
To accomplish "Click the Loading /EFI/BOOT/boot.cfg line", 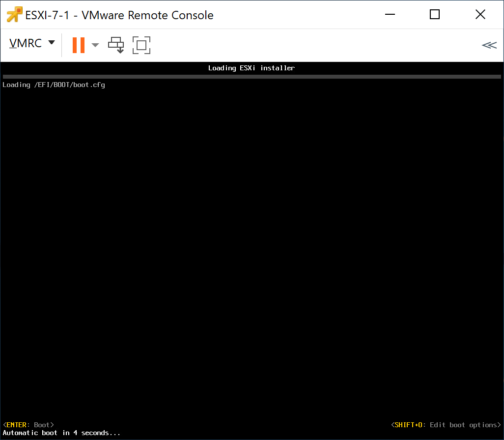I will point(54,85).
